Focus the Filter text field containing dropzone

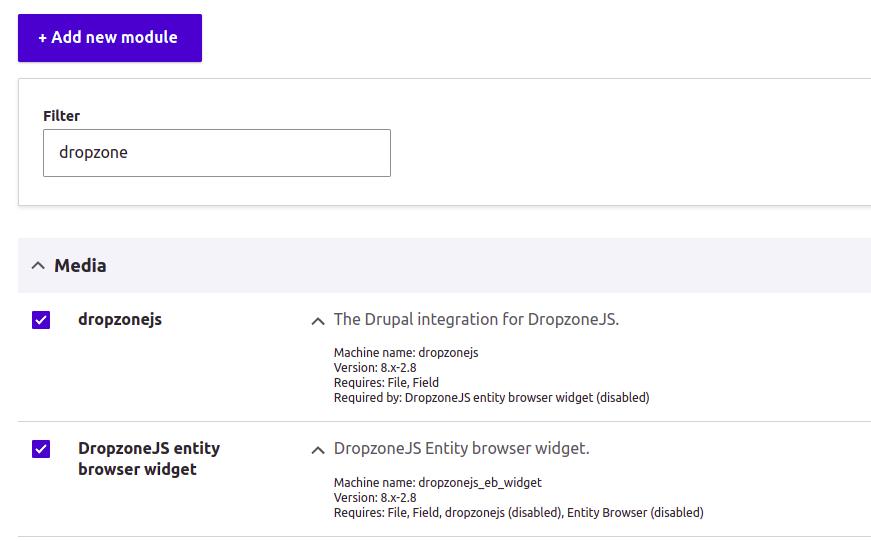216,153
